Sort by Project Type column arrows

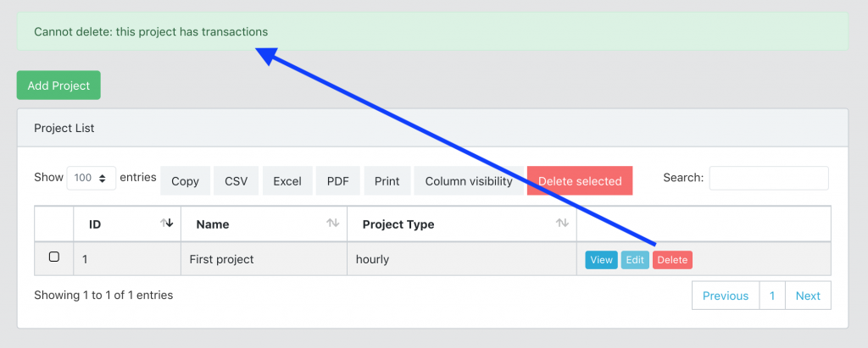(x=562, y=224)
